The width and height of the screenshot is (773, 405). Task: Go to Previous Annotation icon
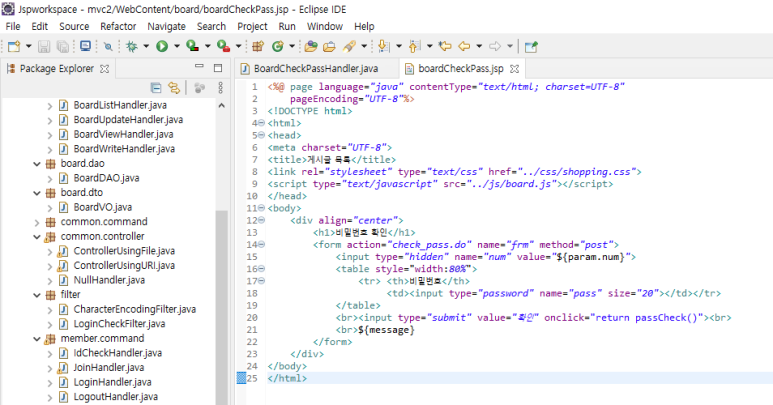(415, 46)
